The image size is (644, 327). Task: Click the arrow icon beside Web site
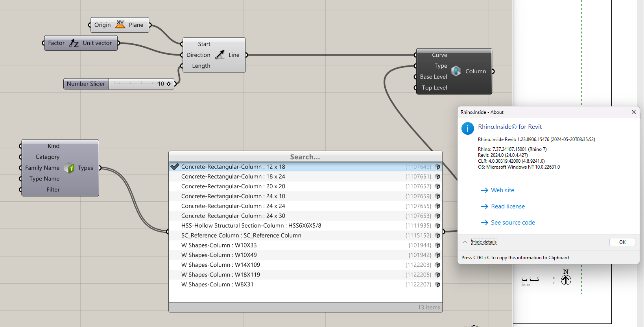pos(484,190)
